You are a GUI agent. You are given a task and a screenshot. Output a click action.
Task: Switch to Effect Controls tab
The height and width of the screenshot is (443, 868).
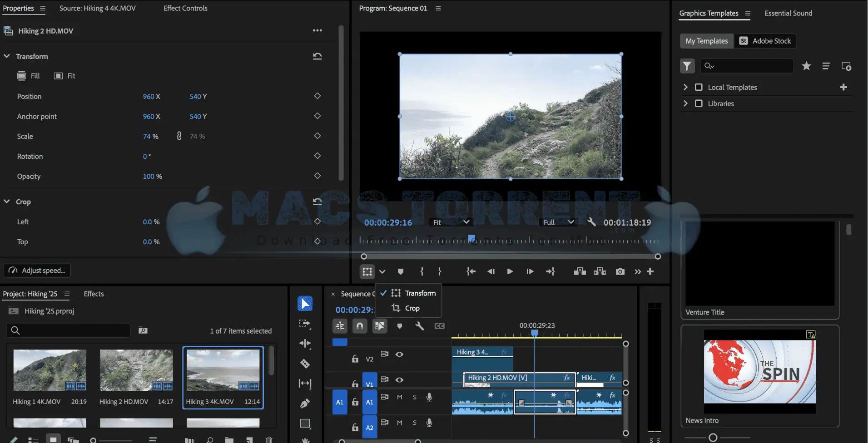[x=185, y=8]
